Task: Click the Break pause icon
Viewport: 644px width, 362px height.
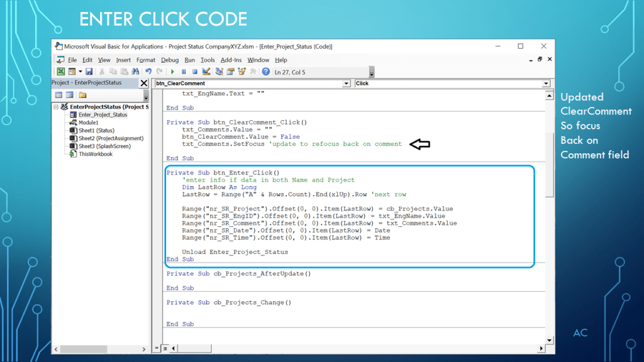Action: point(184,72)
